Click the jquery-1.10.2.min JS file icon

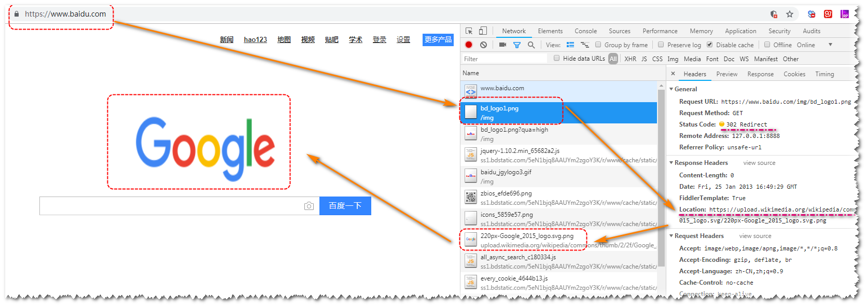471,155
